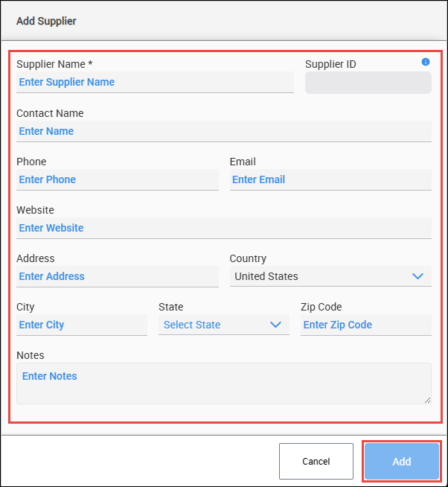448x487 pixels.
Task: Click the State dropdown chevron arrow
Action: tap(275, 325)
